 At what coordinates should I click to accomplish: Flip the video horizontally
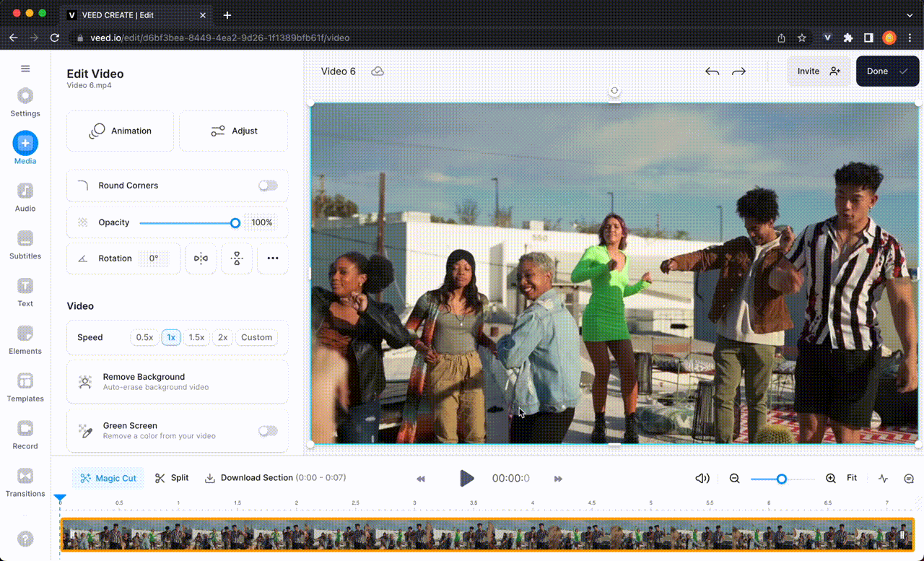click(x=201, y=258)
